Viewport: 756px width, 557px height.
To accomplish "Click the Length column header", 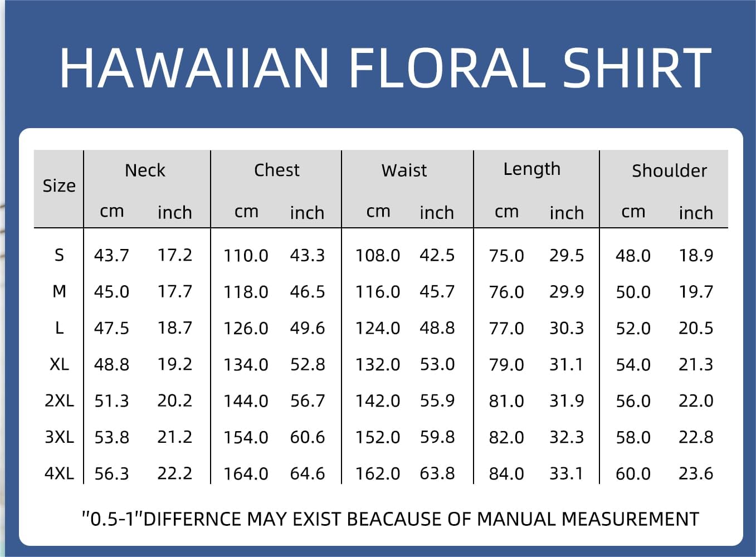I will pos(531,169).
